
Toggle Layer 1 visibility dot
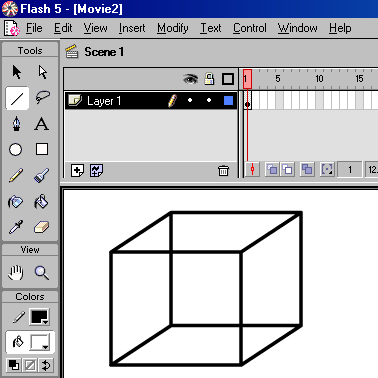(190, 100)
